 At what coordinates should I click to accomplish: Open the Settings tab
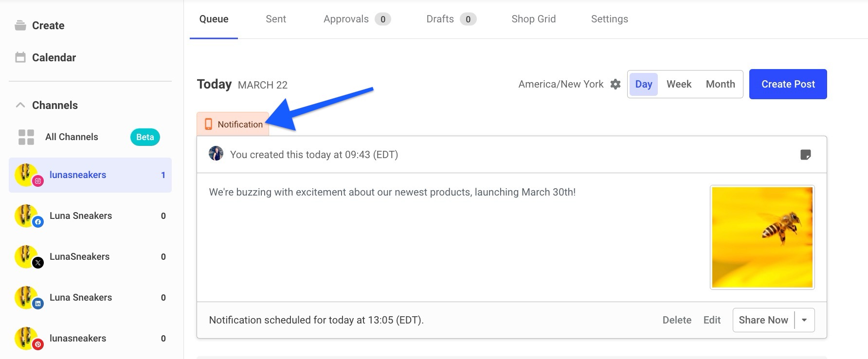(609, 19)
